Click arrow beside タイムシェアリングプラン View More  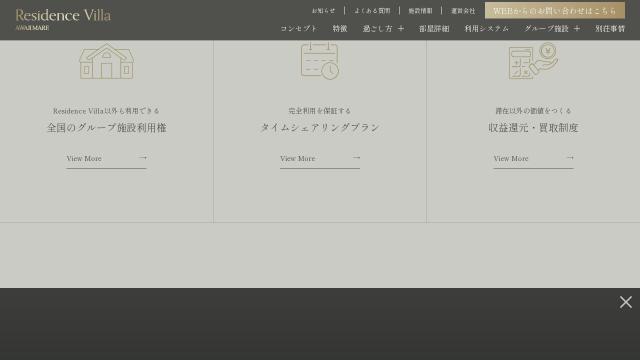pyautogui.click(x=356, y=158)
